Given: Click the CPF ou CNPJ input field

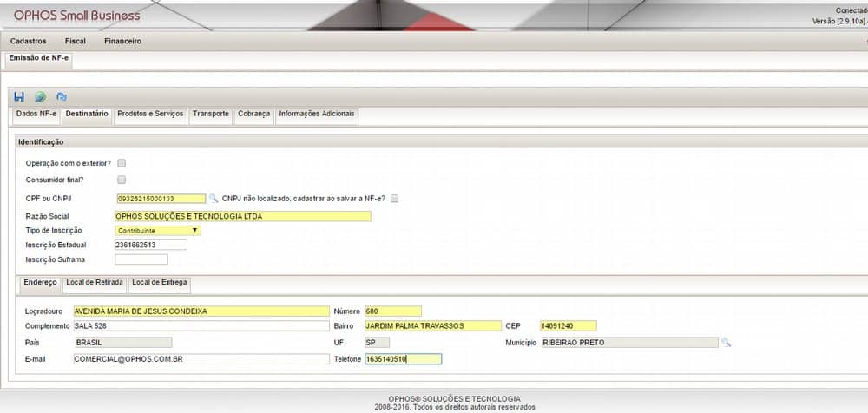Looking at the screenshot, I should click(x=161, y=198).
